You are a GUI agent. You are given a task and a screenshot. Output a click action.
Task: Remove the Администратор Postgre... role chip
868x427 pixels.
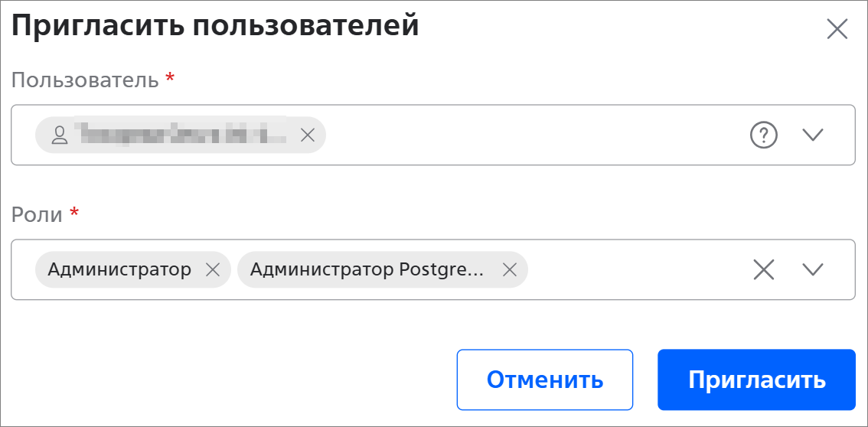(x=509, y=269)
